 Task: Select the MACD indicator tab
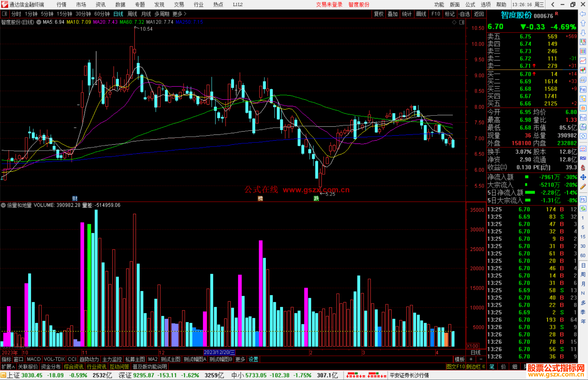click(x=33, y=359)
